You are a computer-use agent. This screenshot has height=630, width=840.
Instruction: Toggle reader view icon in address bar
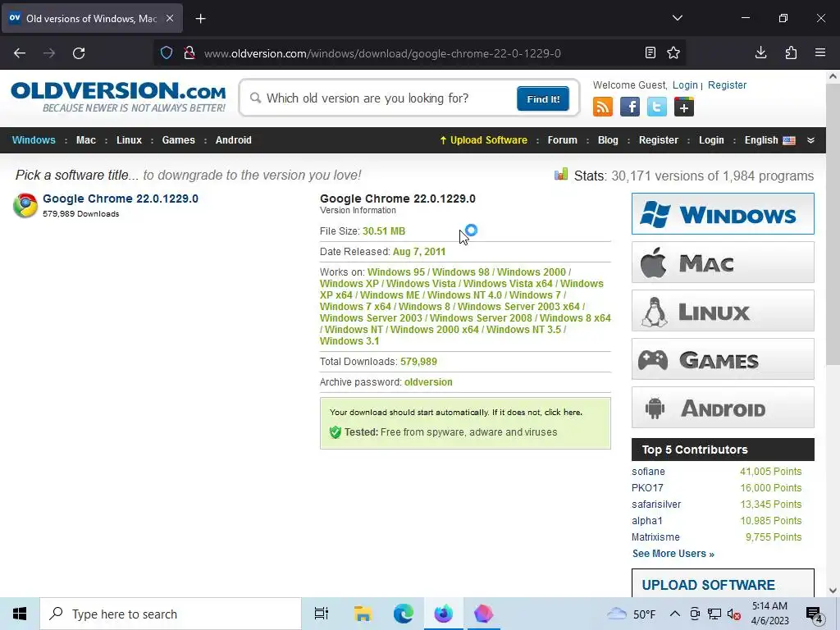click(x=651, y=52)
